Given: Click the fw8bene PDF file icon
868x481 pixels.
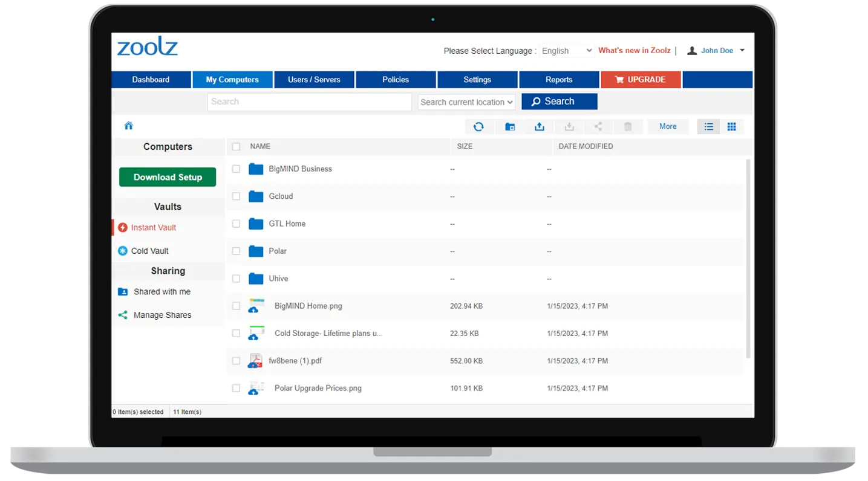Looking at the screenshot, I should click(256, 361).
